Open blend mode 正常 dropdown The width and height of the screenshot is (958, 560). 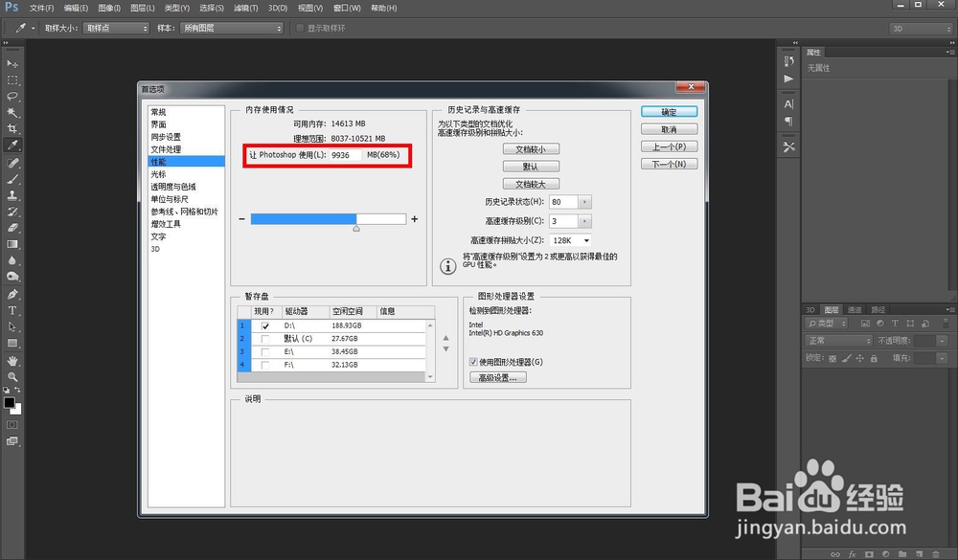[x=839, y=341]
